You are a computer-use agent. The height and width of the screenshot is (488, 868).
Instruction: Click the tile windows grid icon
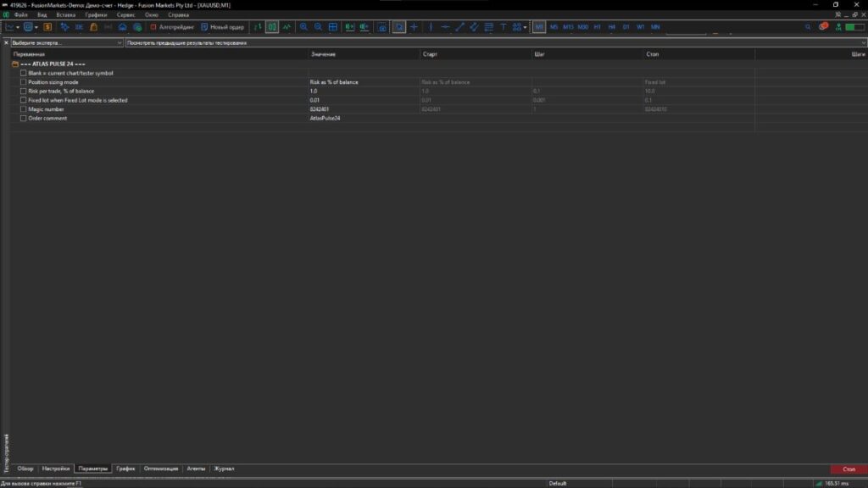point(332,26)
